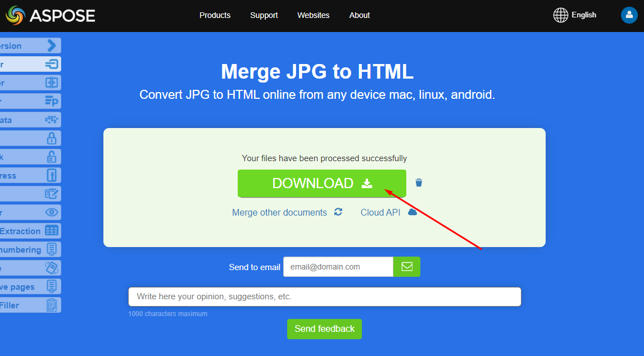Open the eye icon viewer sidebar tool
The width and height of the screenshot is (644, 356).
point(51,212)
